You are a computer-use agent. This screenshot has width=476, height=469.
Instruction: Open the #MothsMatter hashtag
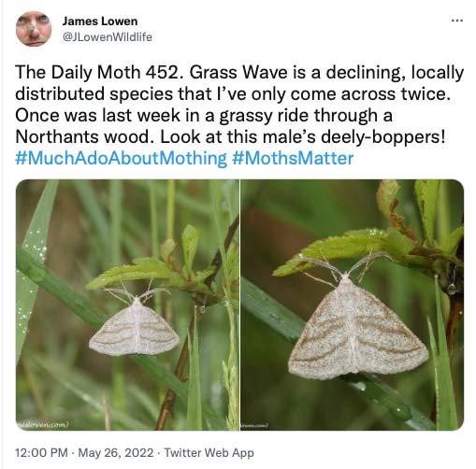click(293, 158)
